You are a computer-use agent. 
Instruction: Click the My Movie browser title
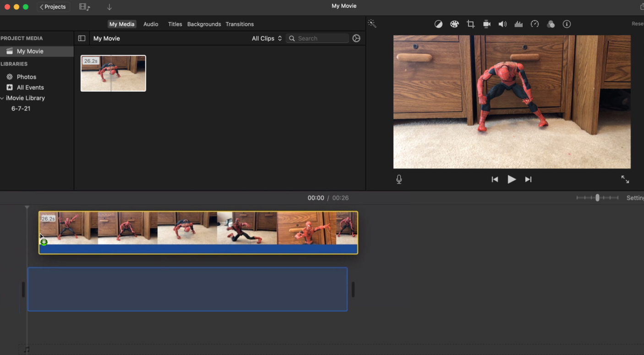107,39
